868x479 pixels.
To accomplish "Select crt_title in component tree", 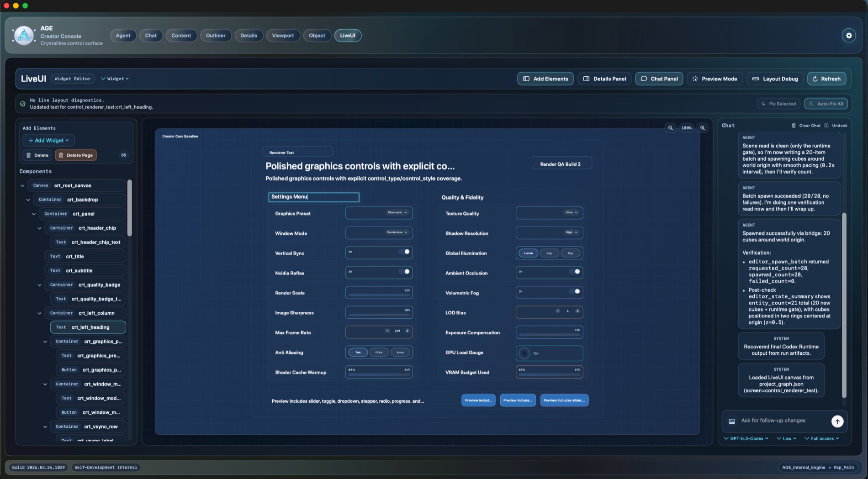I will 86,257.
